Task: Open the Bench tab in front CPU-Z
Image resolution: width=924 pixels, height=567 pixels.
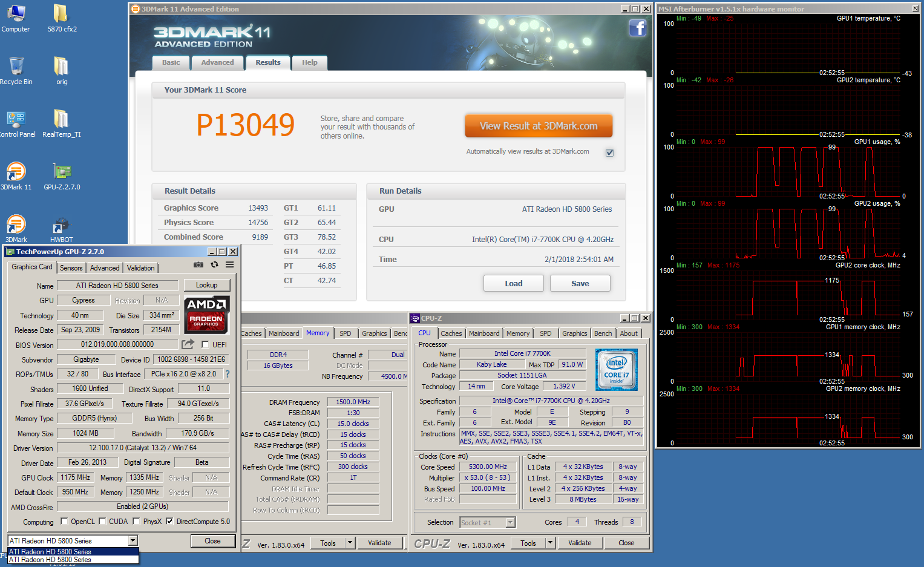Action: (603, 333)
